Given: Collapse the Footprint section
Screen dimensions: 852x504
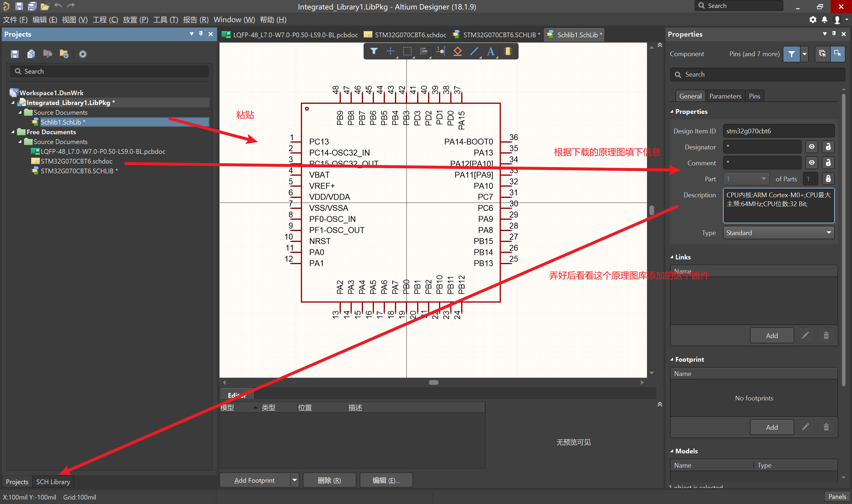Looking at the screenshot, I should 672,359.
